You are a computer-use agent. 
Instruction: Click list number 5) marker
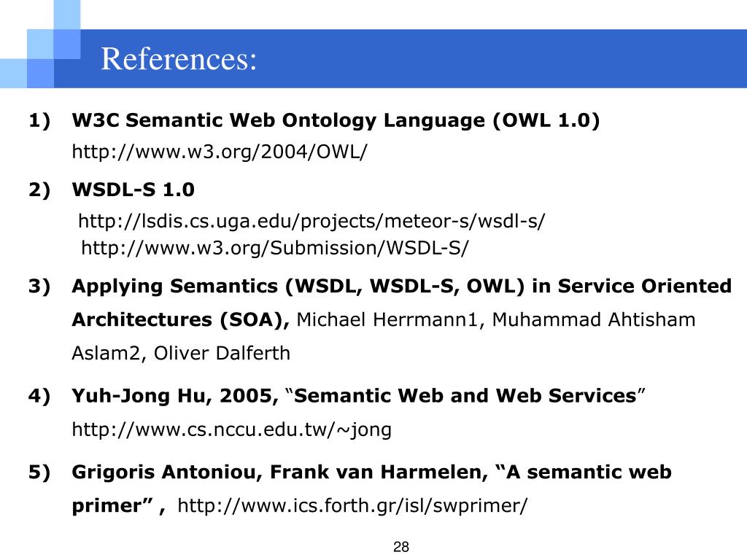tap(39, 472)
